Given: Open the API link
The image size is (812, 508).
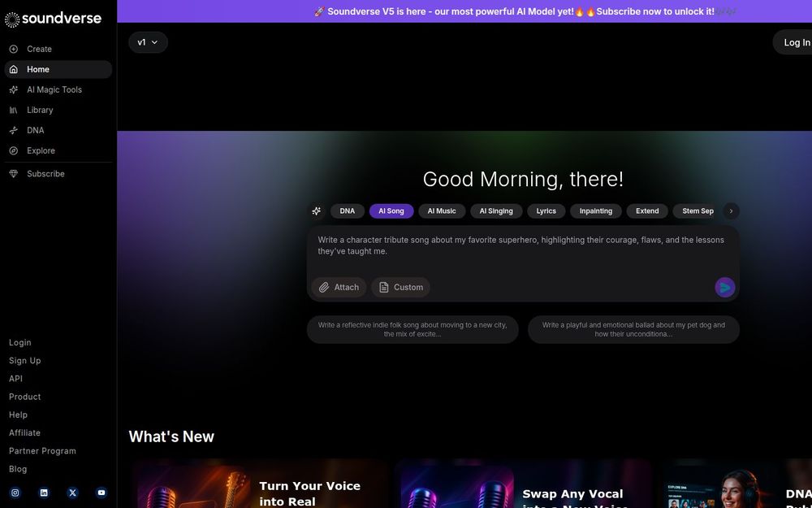Looking at the screenshot, I should (x=15, y=379).
